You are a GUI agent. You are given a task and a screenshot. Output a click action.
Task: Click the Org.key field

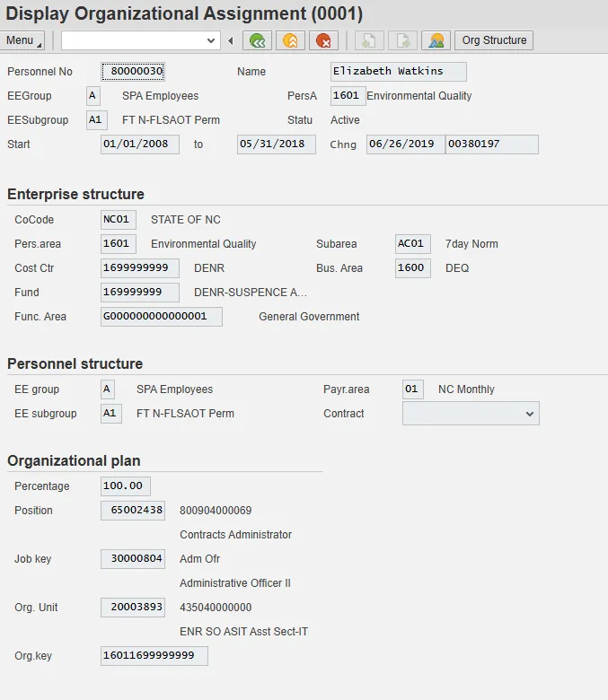pyautogui.click(x=154, y=656)
